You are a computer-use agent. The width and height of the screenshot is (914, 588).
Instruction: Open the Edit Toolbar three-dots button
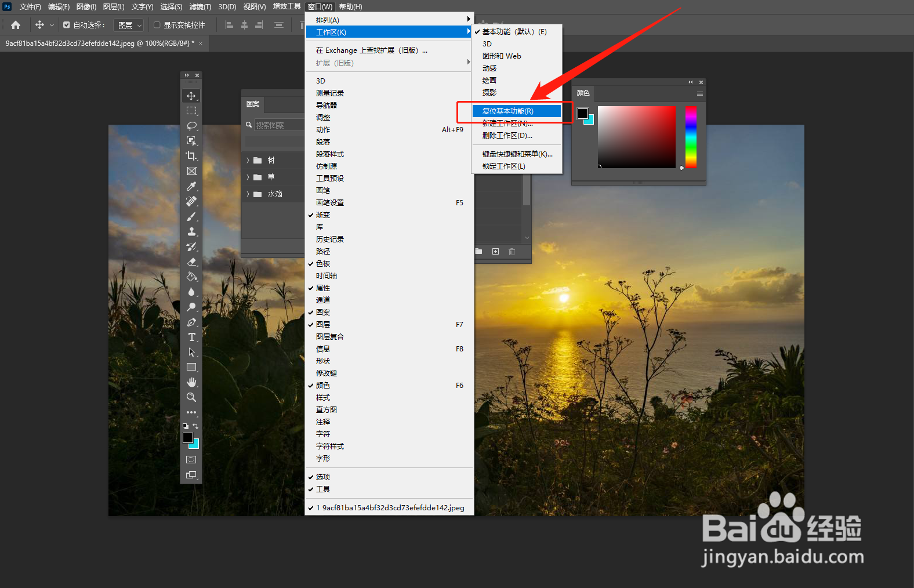click(x=191, y=412)
